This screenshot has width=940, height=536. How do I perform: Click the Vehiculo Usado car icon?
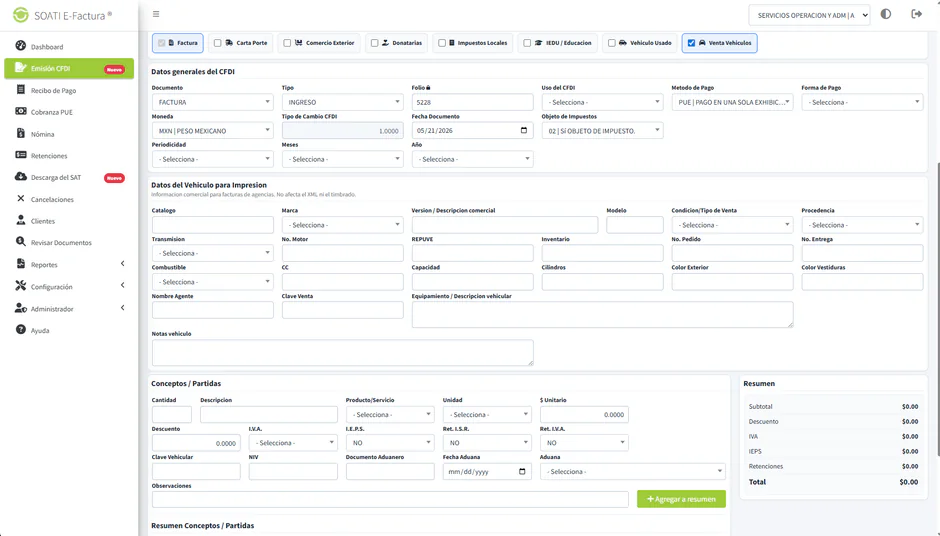(623, 43)
